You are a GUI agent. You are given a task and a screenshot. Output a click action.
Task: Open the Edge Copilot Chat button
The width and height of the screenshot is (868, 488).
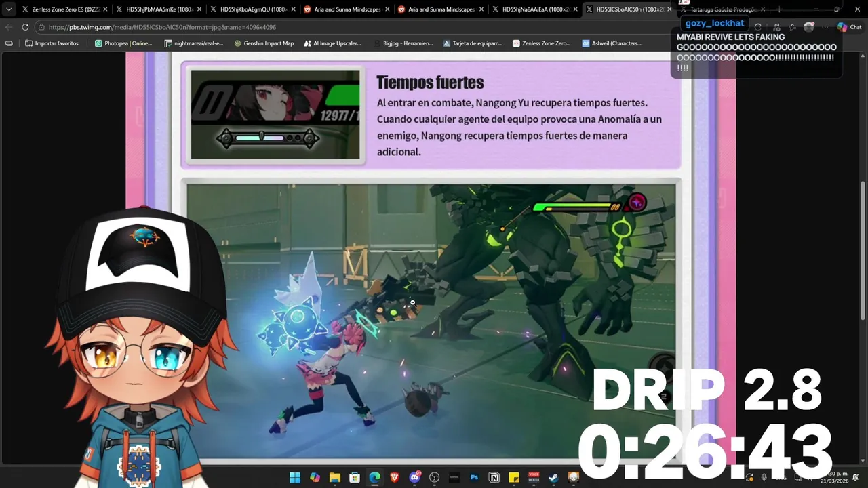849,27
